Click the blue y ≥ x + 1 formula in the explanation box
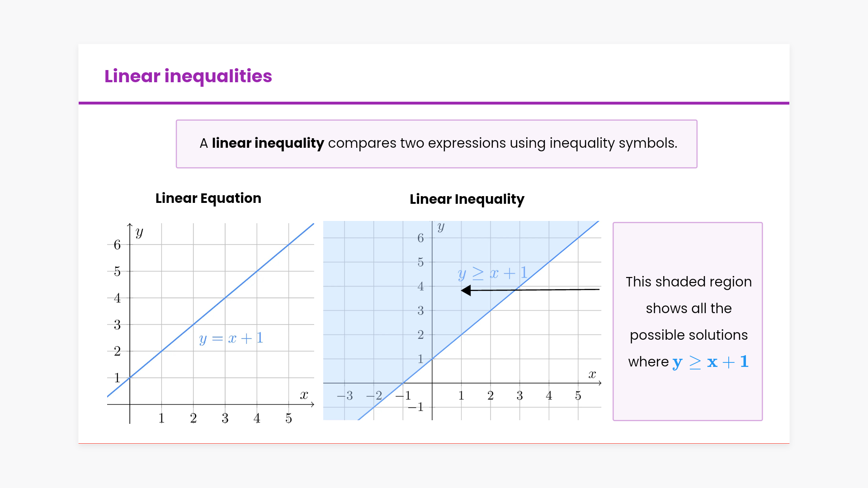Screen dimensions: 868x488 [711, 362]
